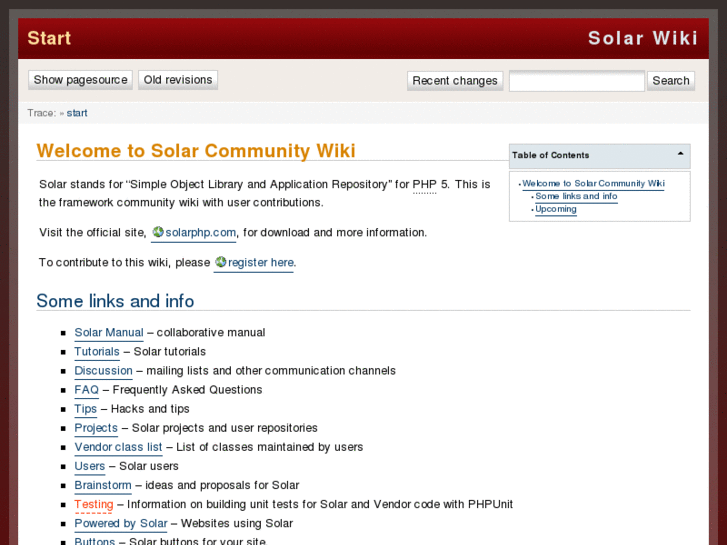Image resolution: width=727 pixels, height=545 pixels.
Task: Click the Solar Wiki header title
Action: pyautogui.click(x=643, y=38)
